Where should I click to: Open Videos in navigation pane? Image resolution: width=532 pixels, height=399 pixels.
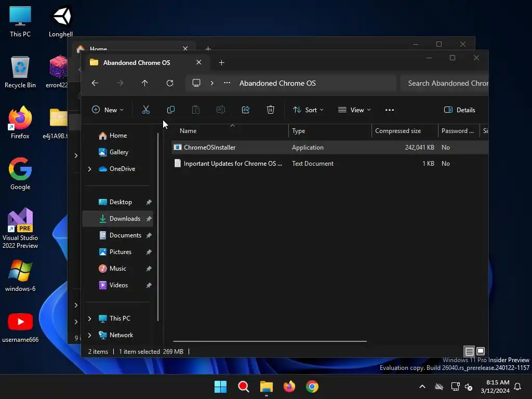[118, 285]
